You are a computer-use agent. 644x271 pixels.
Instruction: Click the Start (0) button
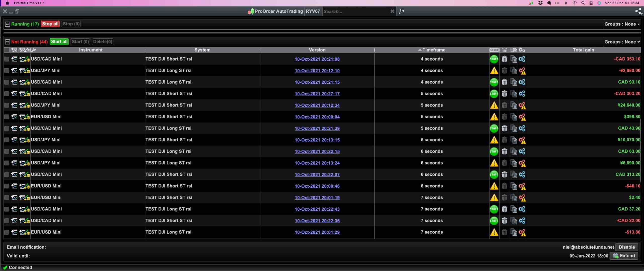(x=80, y=42)
